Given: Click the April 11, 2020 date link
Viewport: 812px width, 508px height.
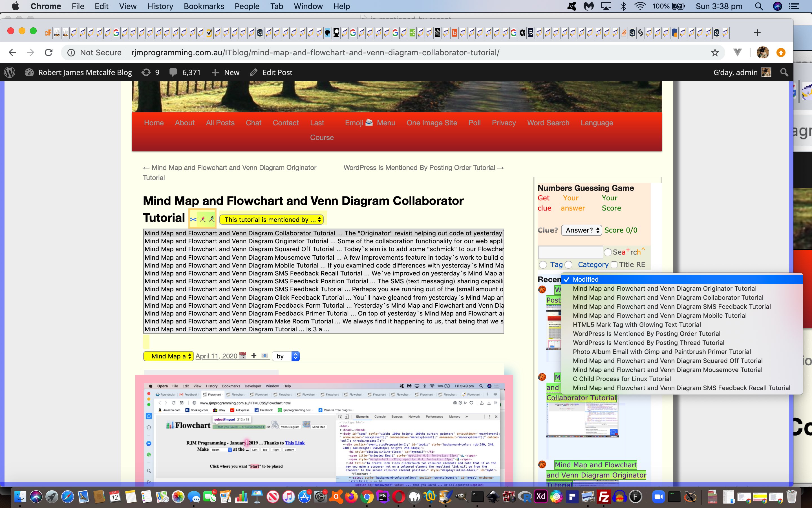Looking at the screenshot, I should pos(217,356).
